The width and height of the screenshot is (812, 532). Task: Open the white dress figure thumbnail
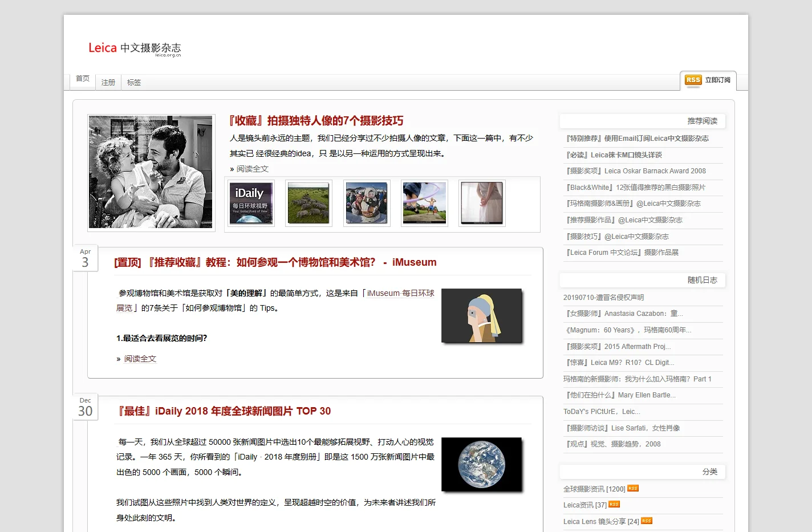click(482, 203)
